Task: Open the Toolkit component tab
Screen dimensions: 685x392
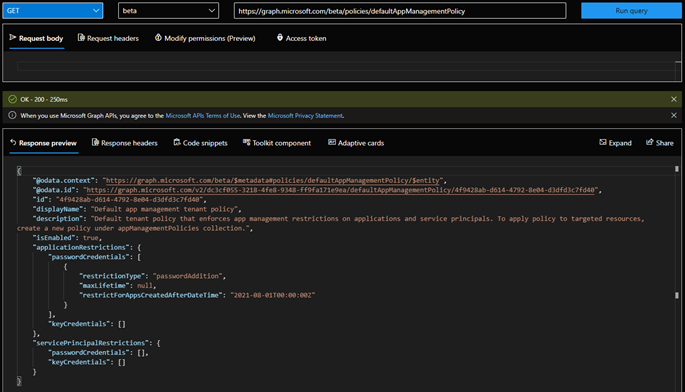Action: (277, 143)
